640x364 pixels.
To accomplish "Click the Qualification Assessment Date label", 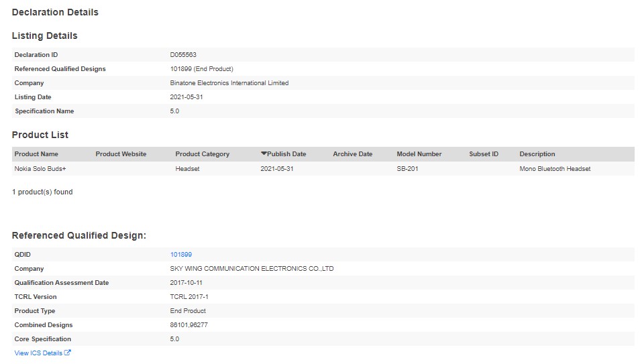I will click(x=62, y=282).
